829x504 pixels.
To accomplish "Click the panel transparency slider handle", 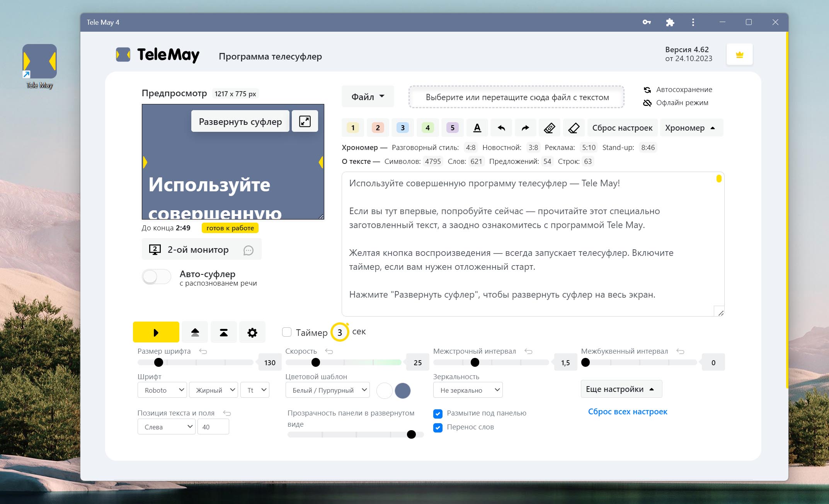I will [x=412, y=434].
